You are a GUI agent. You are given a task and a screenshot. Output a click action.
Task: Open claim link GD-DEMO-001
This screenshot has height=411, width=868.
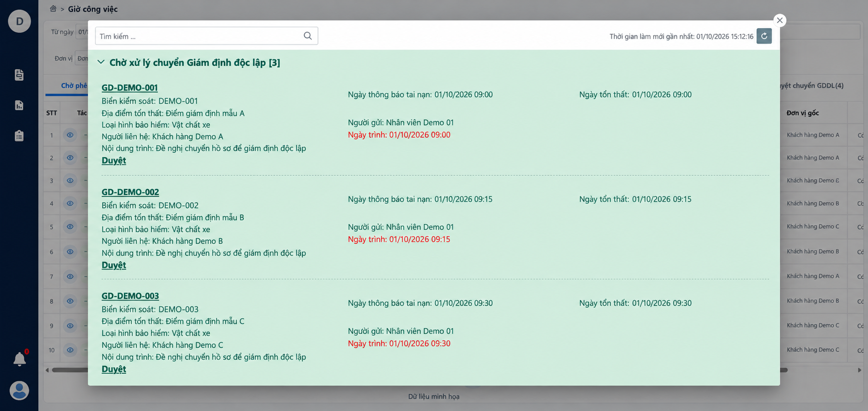coord(130,88)
